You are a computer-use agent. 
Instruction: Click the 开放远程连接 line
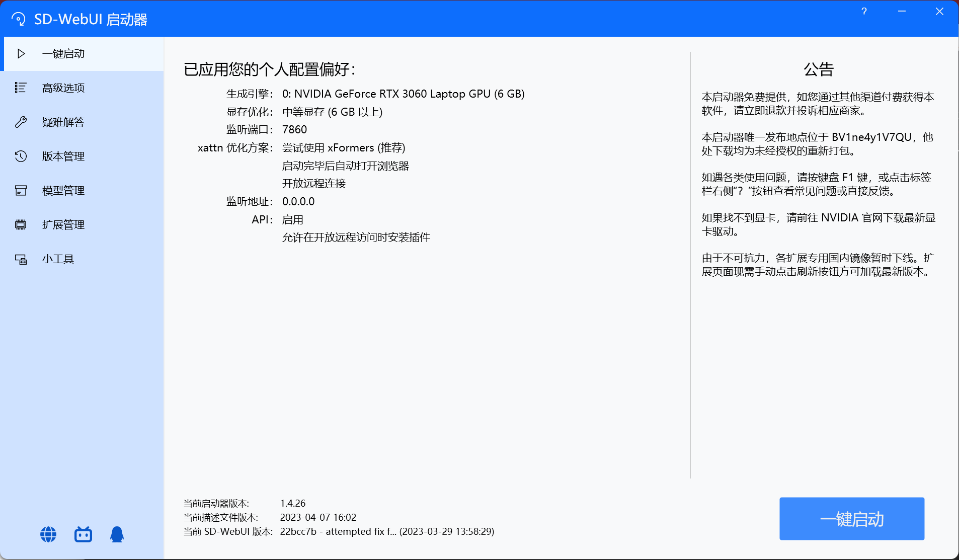[314, 184]
